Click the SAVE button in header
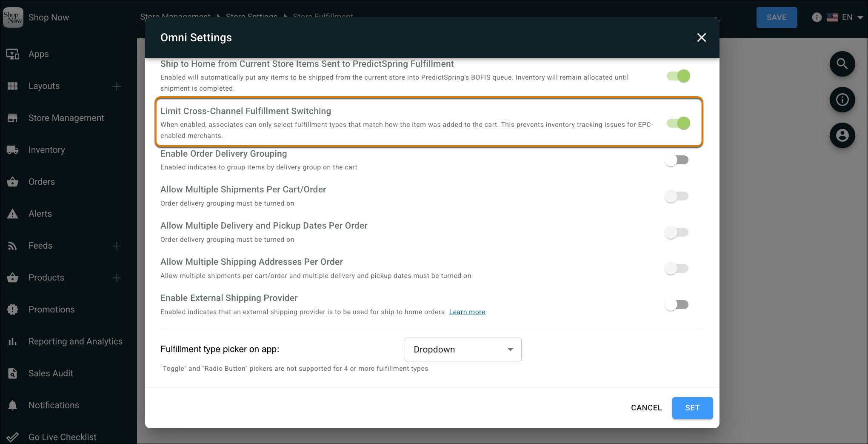This screenshot has width=868, height=444. [777, 17]
